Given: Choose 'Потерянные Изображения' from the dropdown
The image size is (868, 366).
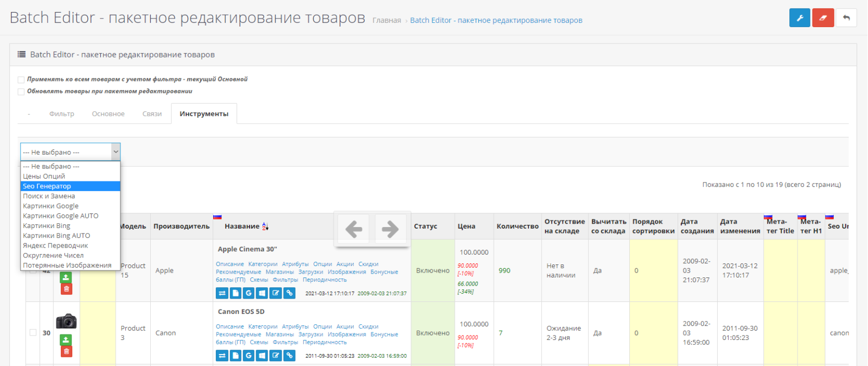Looking at the screenshot, I should coord(71,266).
